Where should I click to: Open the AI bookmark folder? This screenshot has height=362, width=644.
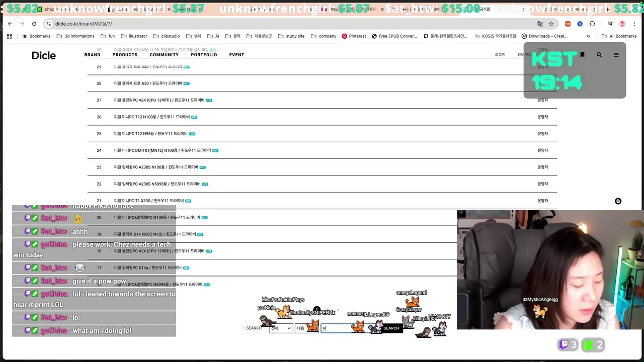(x=213, y=36)
